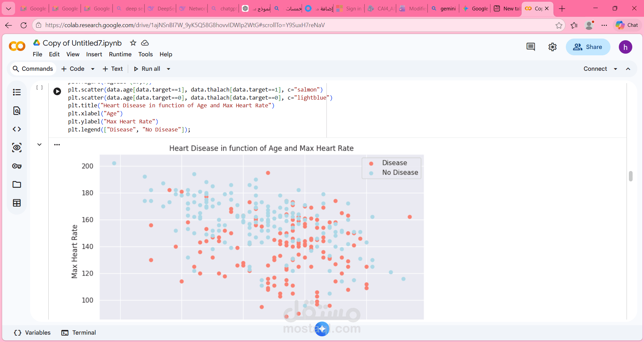Click the vertical notebook scrollbar
644x342 pixels.
[x=631, y=176]
